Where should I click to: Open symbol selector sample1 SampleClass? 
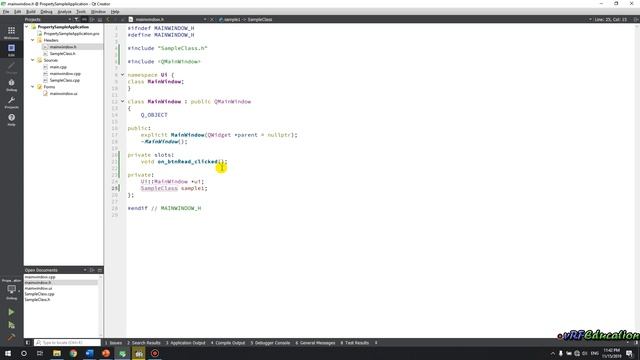click(247, 19)
